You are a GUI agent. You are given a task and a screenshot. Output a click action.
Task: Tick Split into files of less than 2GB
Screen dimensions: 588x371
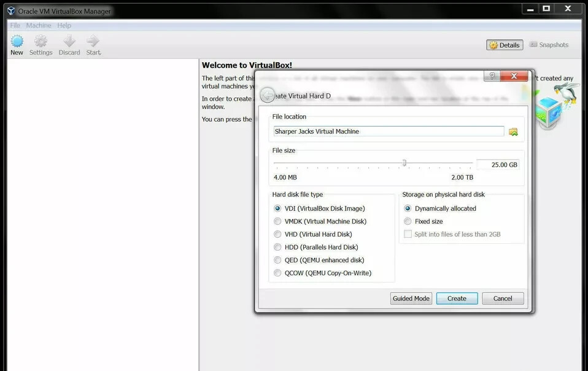click(x=408, y=234)
